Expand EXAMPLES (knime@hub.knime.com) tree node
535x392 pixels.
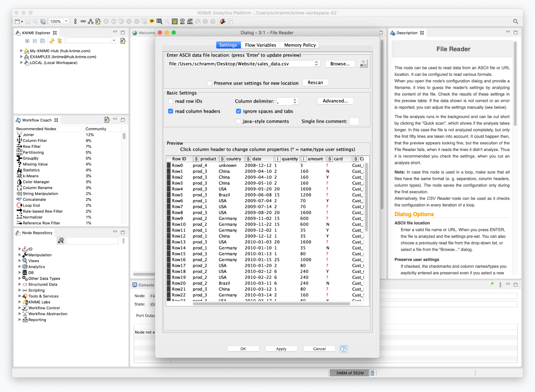click(x=21, y=57)
